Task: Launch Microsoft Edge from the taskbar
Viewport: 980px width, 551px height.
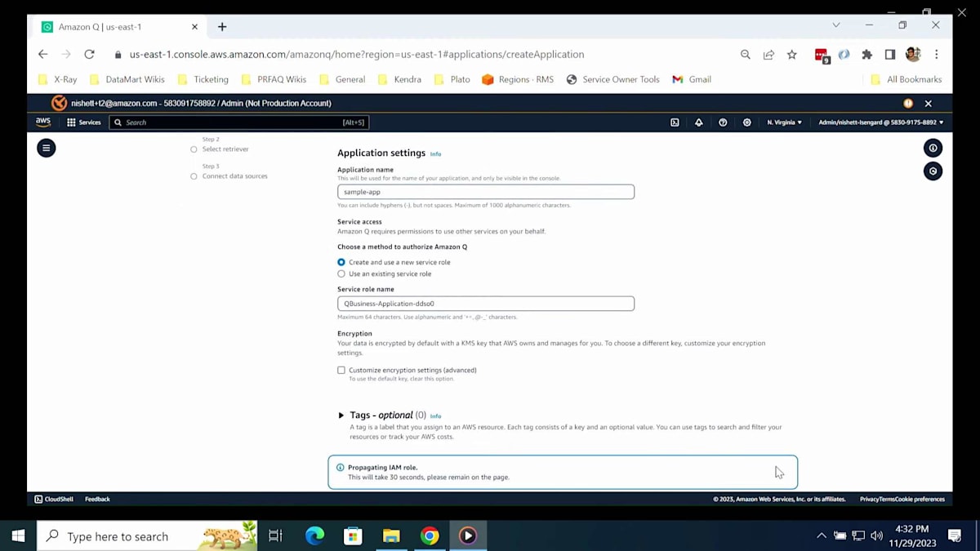Action: (314, 535)
